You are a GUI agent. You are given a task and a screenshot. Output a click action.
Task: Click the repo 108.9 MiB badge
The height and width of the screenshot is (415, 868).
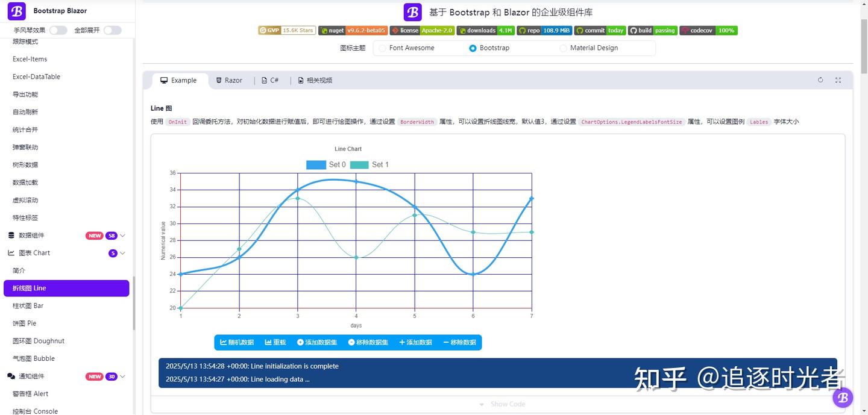tap(544, 30)
